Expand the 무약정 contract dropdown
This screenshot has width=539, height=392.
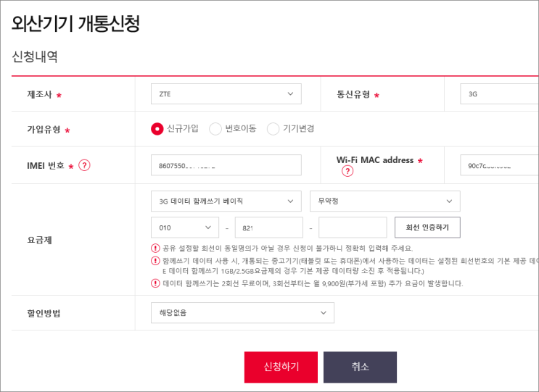coord(385,201)
